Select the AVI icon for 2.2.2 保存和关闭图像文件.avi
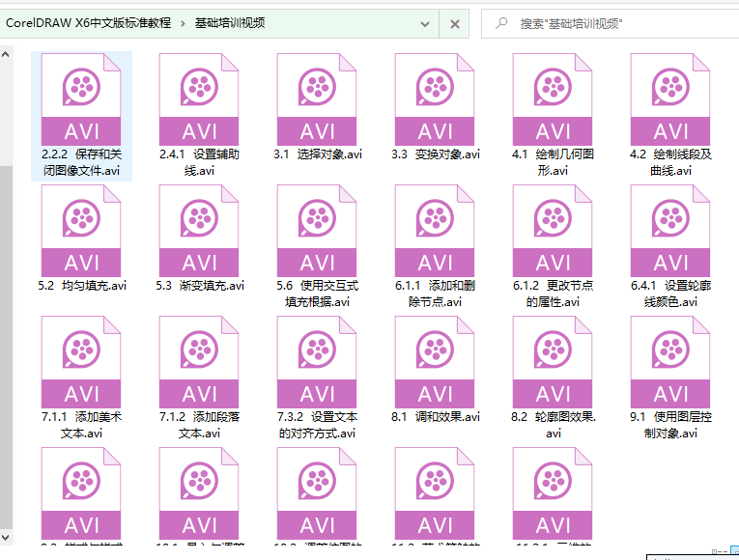Viewport: 739px width, 560px height. [x=81, y=99]
